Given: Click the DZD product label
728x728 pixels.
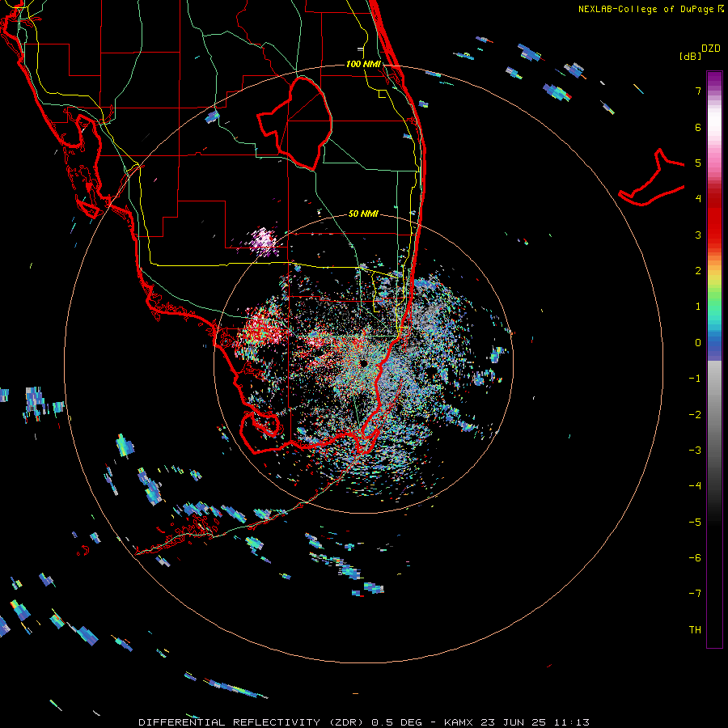Looking at the screenshot, I should coord(711,49).
